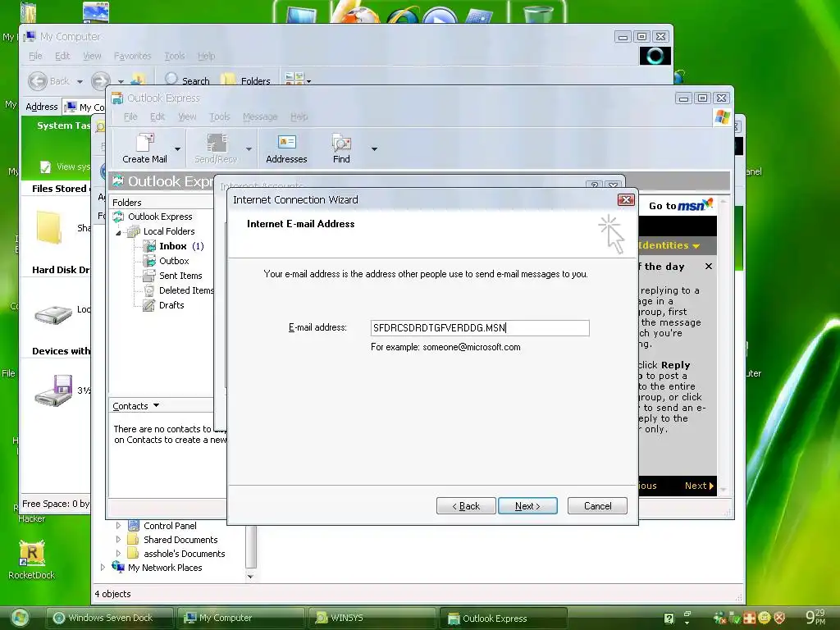Image resolution: width=840 pixels, height=630 pixels.
Task: Switch to Windows Seven Dock taskbar button
Action: 109,618
